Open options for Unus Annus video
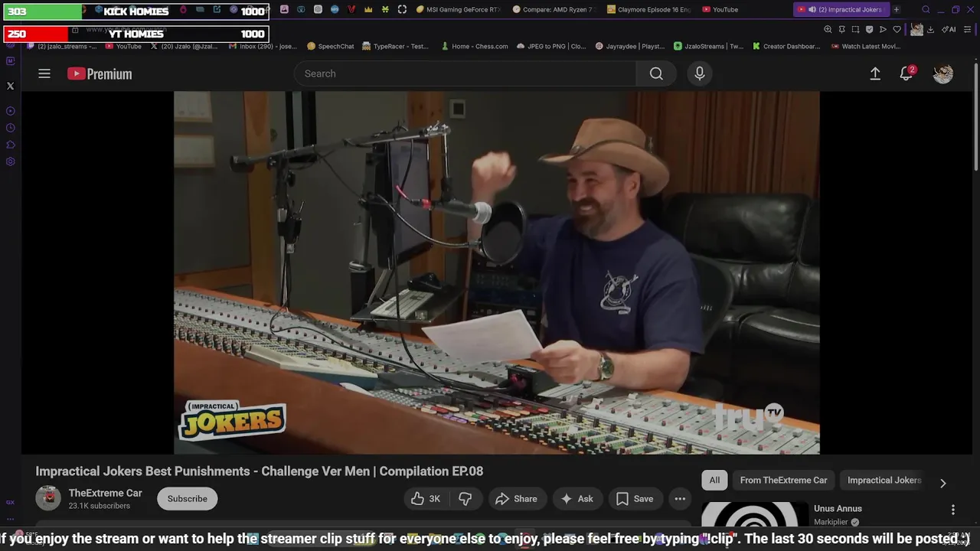Screen dimensions: 980x551 [953, 510]
